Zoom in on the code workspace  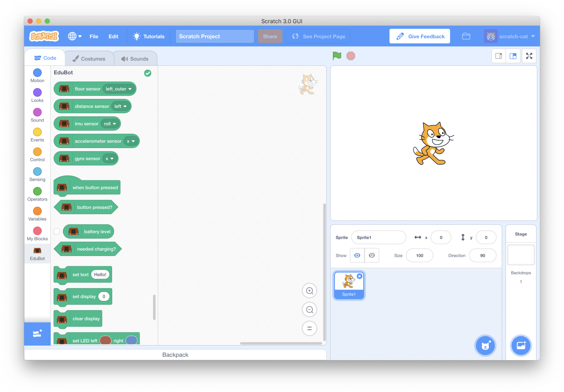(309, 291)
